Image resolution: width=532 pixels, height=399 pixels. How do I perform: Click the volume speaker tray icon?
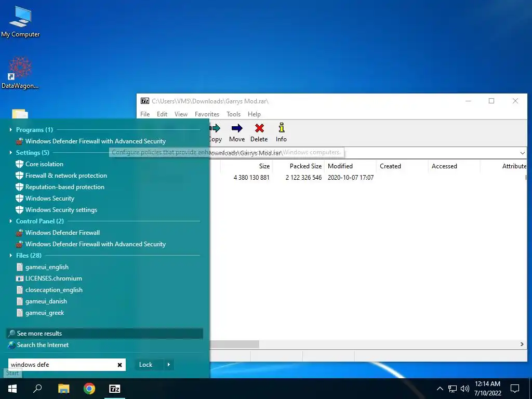464,389
